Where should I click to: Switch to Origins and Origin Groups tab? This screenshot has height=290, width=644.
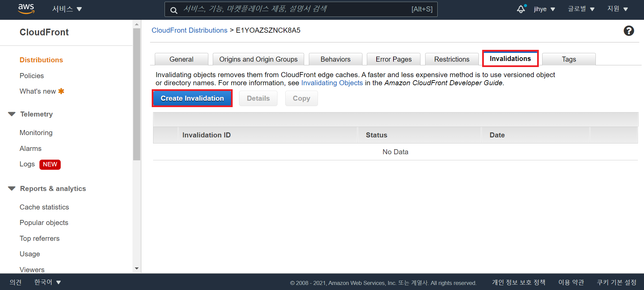258,59
